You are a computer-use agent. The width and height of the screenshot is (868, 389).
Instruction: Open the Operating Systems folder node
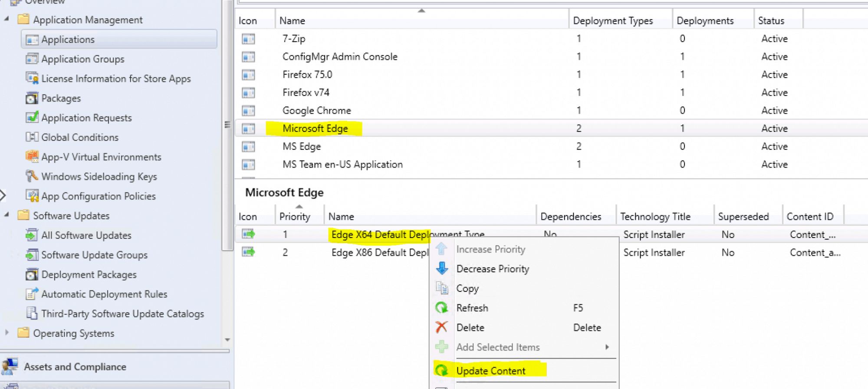74,333
